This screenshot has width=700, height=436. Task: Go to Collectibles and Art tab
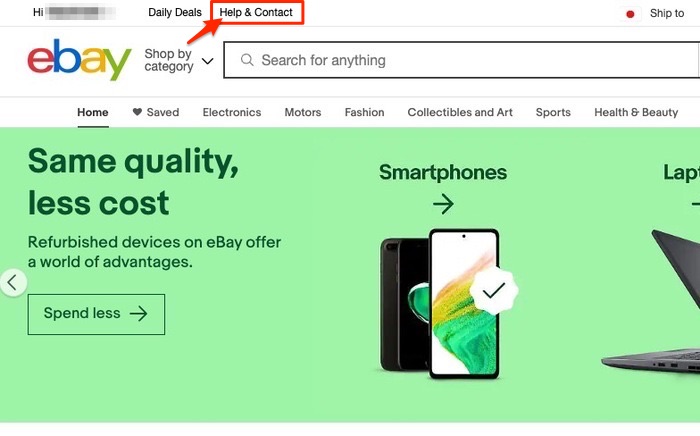pos(460,113)
